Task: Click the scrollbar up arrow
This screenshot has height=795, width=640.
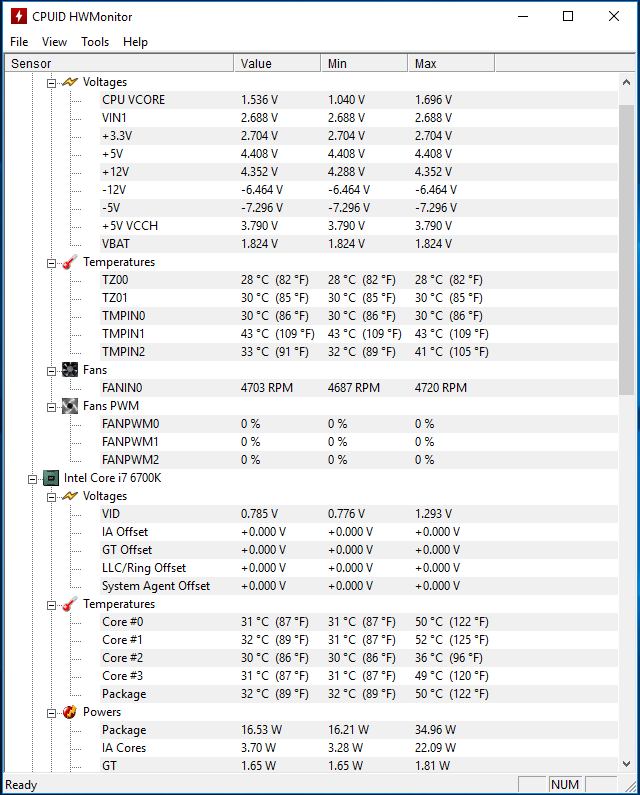Action: point(626,82)
